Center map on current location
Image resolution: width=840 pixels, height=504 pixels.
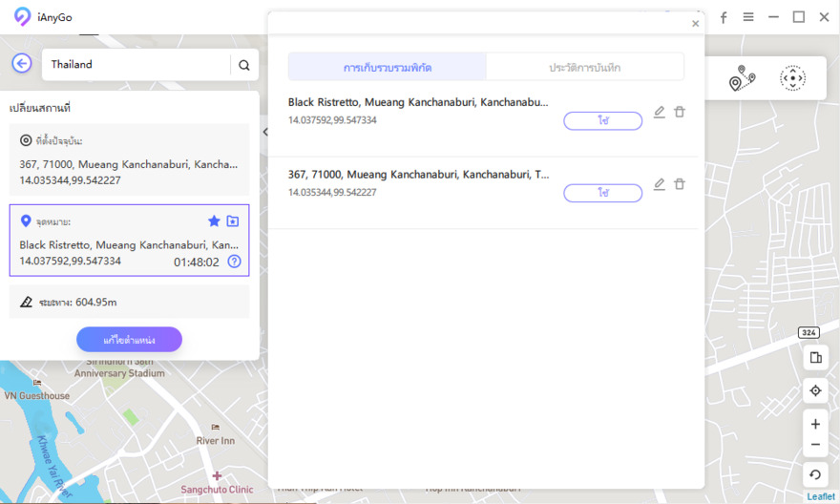click(815, 390)
